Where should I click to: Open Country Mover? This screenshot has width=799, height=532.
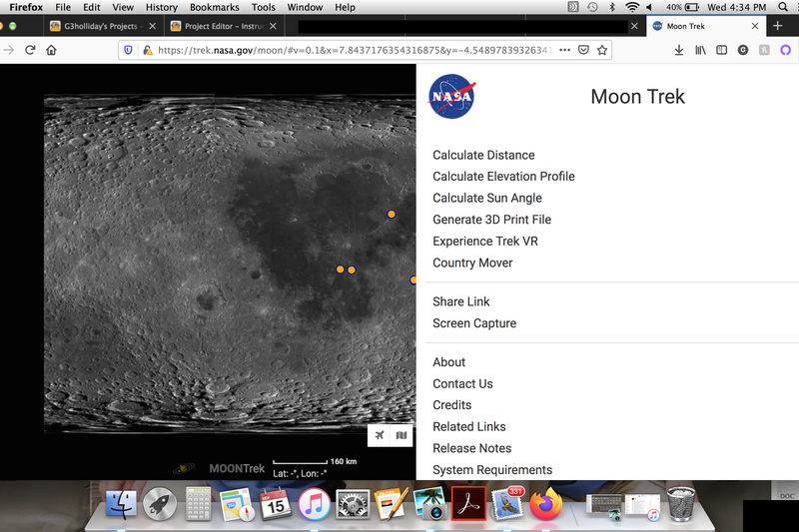[x=472, y=263]
